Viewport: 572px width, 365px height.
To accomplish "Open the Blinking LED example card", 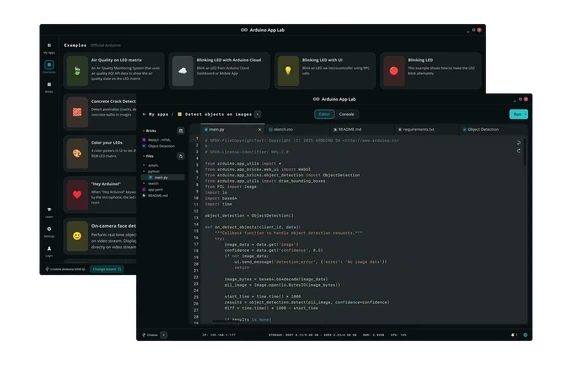I will coord(430,70).
